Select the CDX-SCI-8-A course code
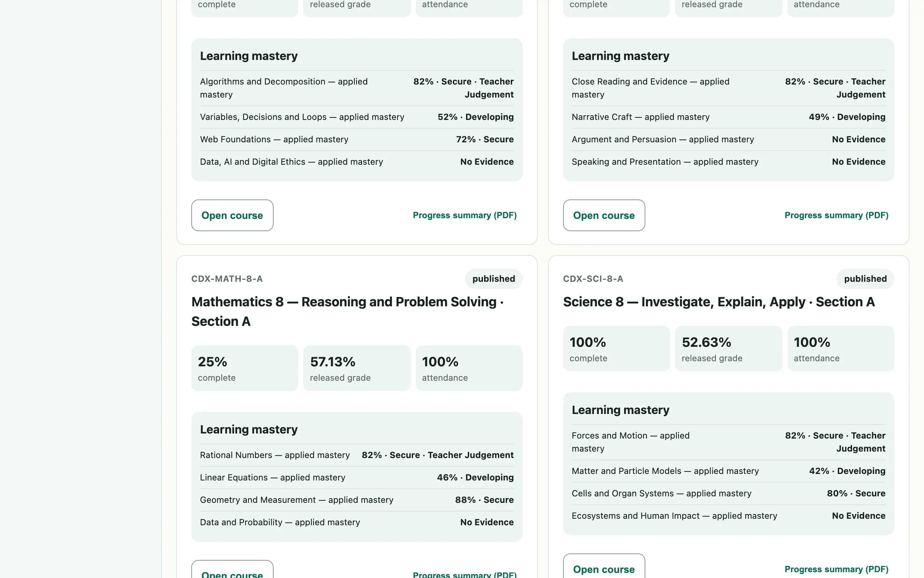This screenshot has width=924, height=578. point(593,279)
